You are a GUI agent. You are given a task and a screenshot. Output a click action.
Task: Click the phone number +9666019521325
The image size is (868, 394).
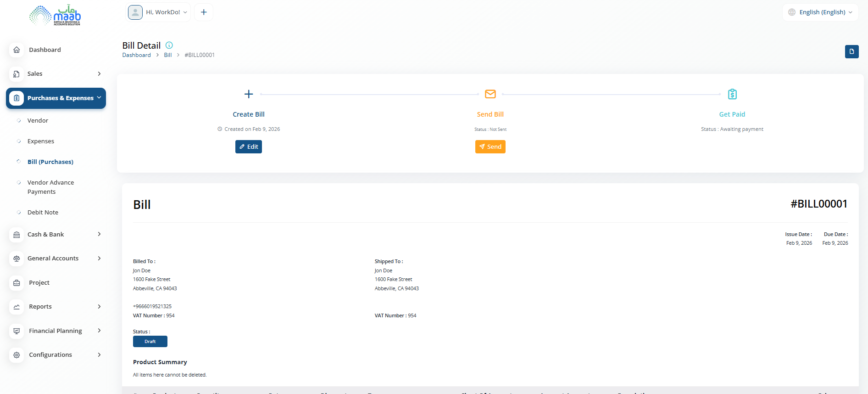click(152, 306)
